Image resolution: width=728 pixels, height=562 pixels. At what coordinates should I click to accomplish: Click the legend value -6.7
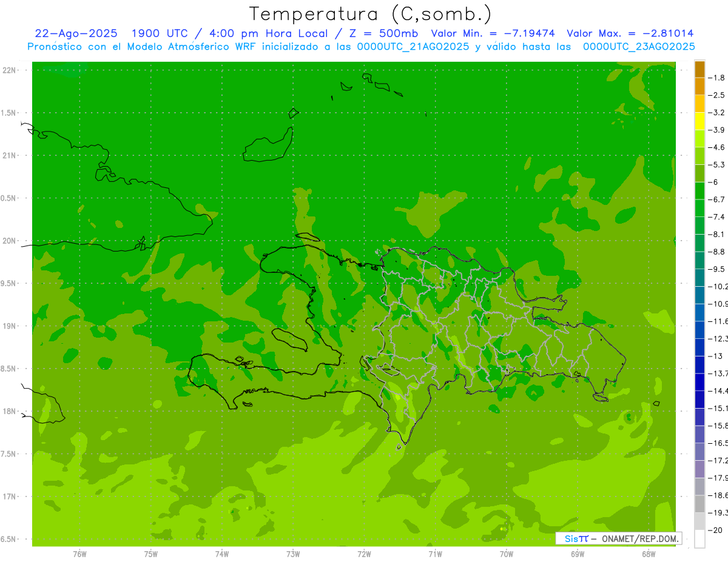pyautogui.click(x=718, y=199)
